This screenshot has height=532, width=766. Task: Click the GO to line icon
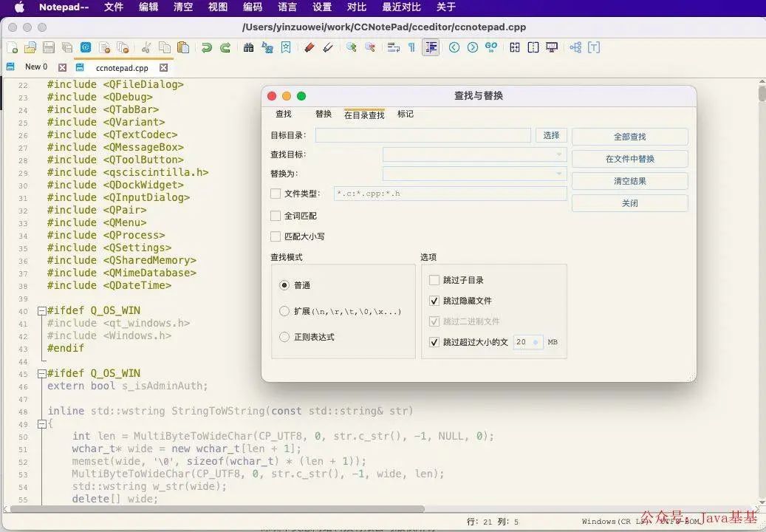491,47
